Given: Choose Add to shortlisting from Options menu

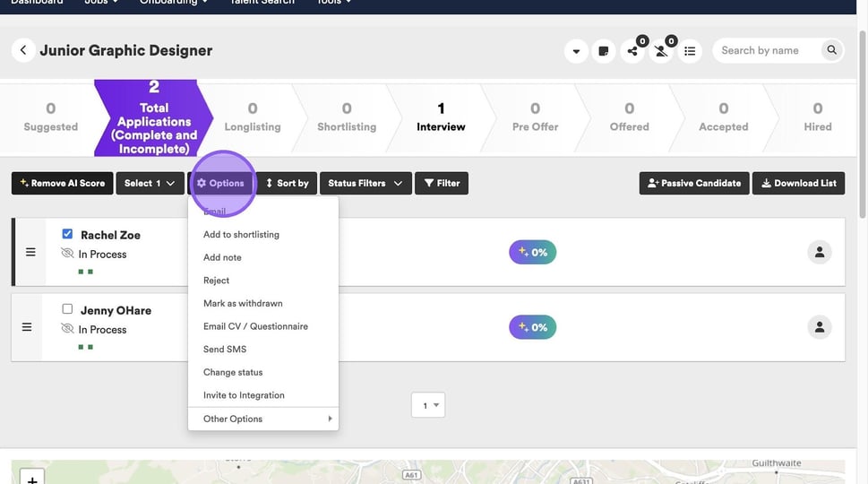Looking at the screenshot, I should click(241, 235).
